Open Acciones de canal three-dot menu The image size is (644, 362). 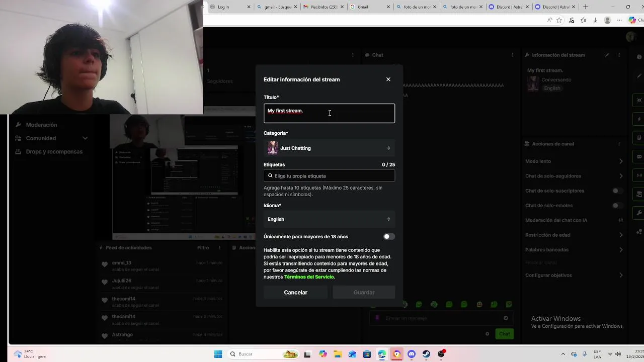click(619, 144)
